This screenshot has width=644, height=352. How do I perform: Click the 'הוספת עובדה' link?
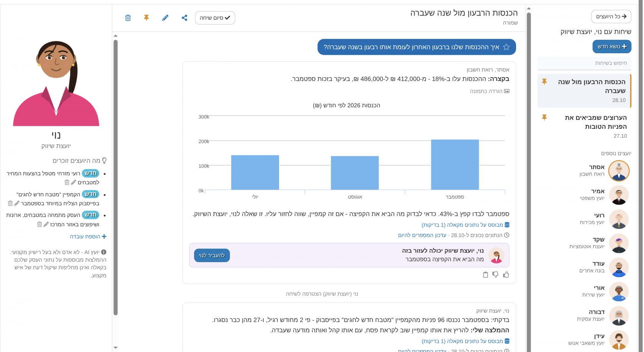click(88, 237)
